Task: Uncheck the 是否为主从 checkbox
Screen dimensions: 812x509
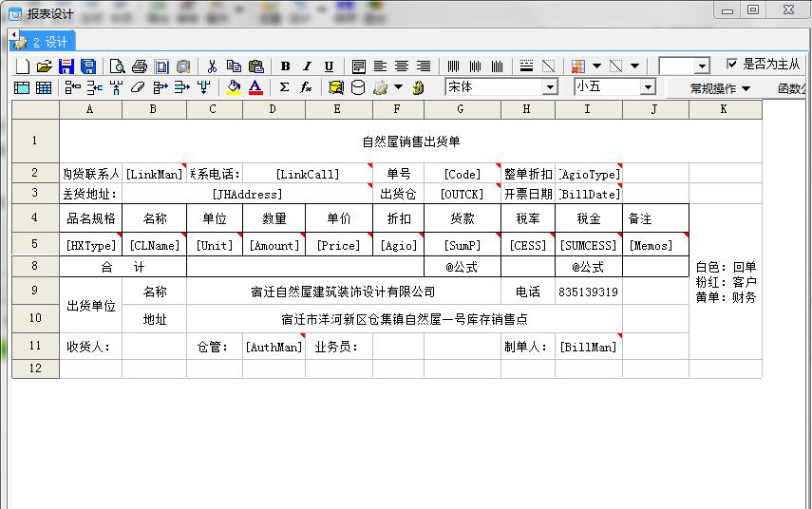Action: click(731, 64)
